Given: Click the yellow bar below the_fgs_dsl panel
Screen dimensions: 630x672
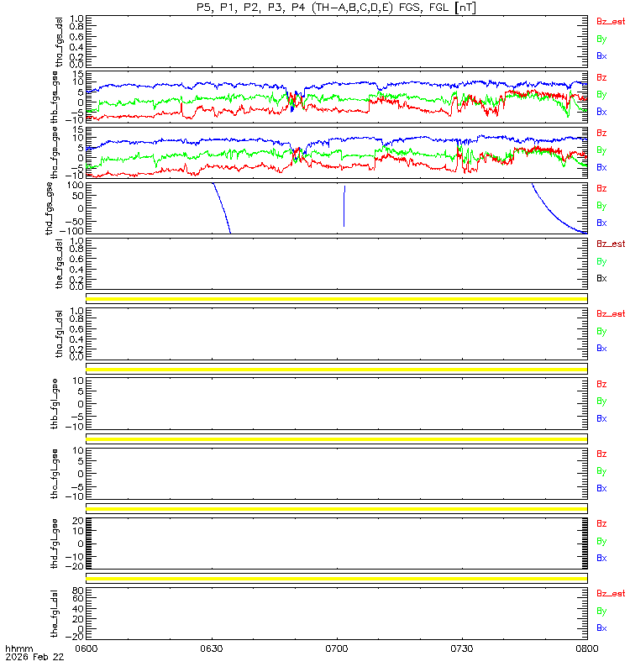Looking at the screenshot, I should 337,299.
